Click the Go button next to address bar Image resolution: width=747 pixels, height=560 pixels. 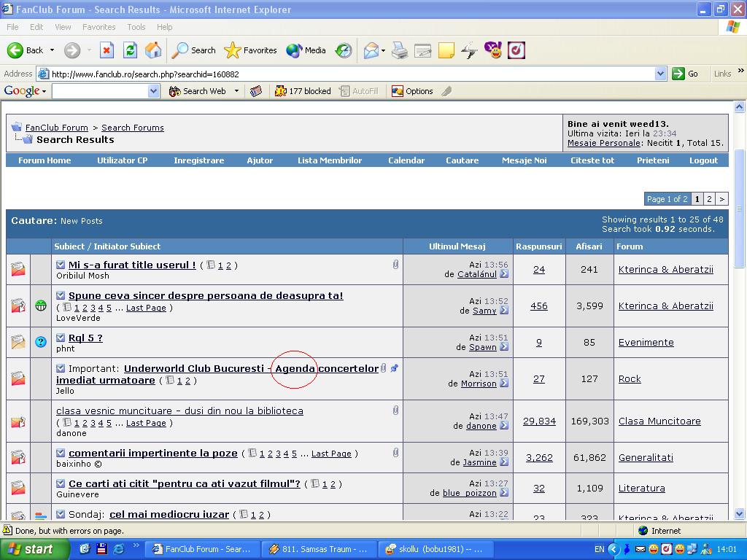(685, 74)
